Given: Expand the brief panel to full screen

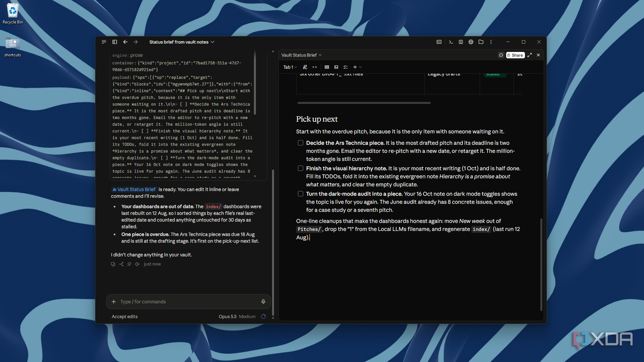Looking at the screenshot, I should [x=530, y=55].
